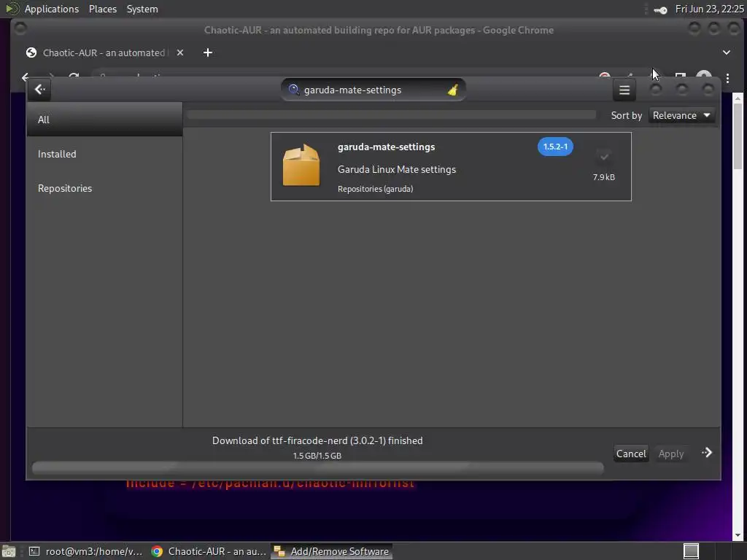The width and height of the screenshot is (747, 560).
Task: Click the Chrome tab search chevron
Action: click(x=726, y=52)
